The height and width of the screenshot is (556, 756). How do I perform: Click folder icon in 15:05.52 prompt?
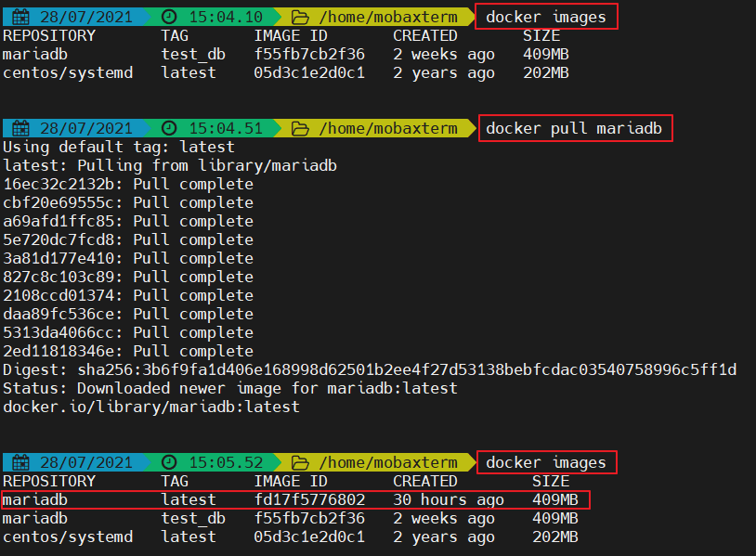[x=300, y=463]
